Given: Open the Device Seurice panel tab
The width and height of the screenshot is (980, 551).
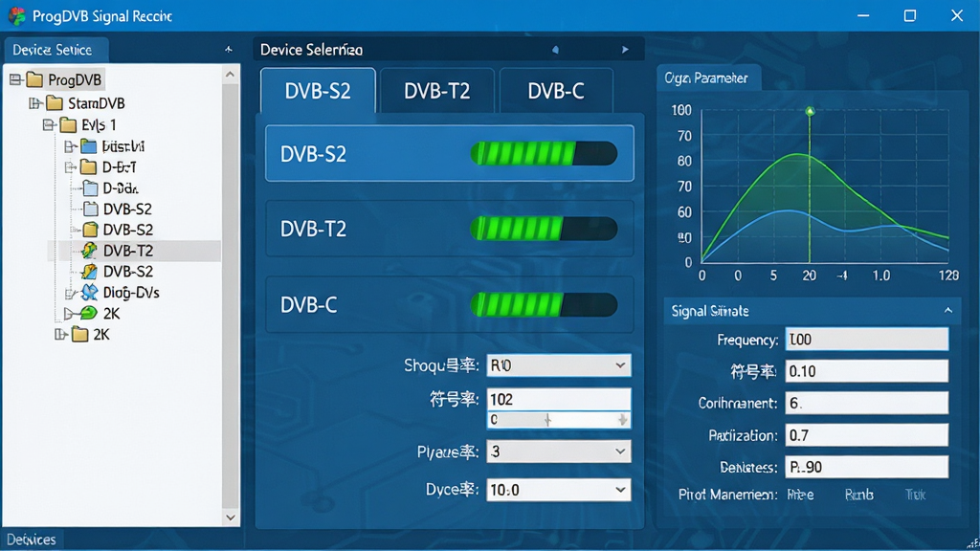Looking at the screenshot, I should click(56, 50).
